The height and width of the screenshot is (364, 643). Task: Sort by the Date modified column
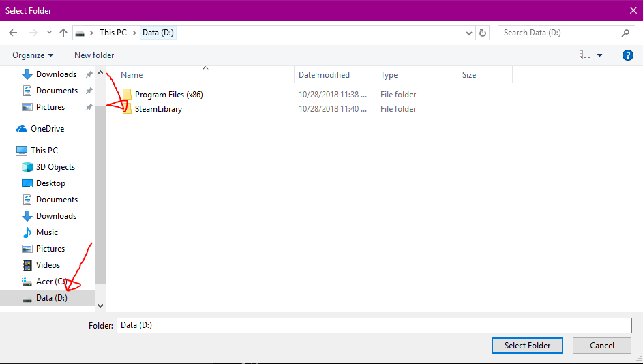tap(324, 75)
